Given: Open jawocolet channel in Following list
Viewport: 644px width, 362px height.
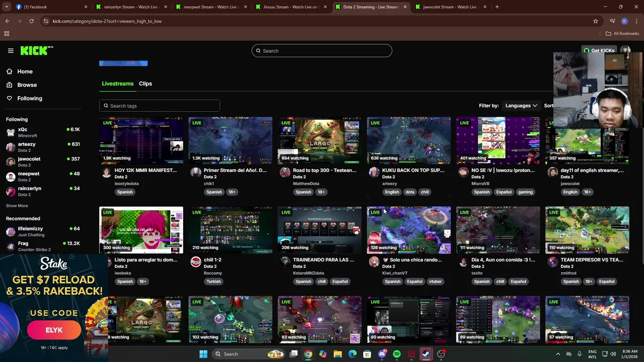Looking at the screenshot, I should click(43, 161).
